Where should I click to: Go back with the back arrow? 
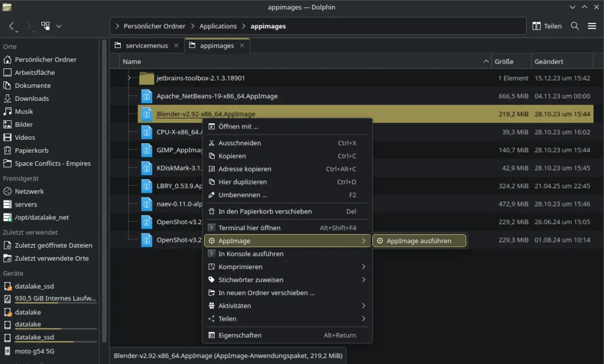click(x=12, y=26)
